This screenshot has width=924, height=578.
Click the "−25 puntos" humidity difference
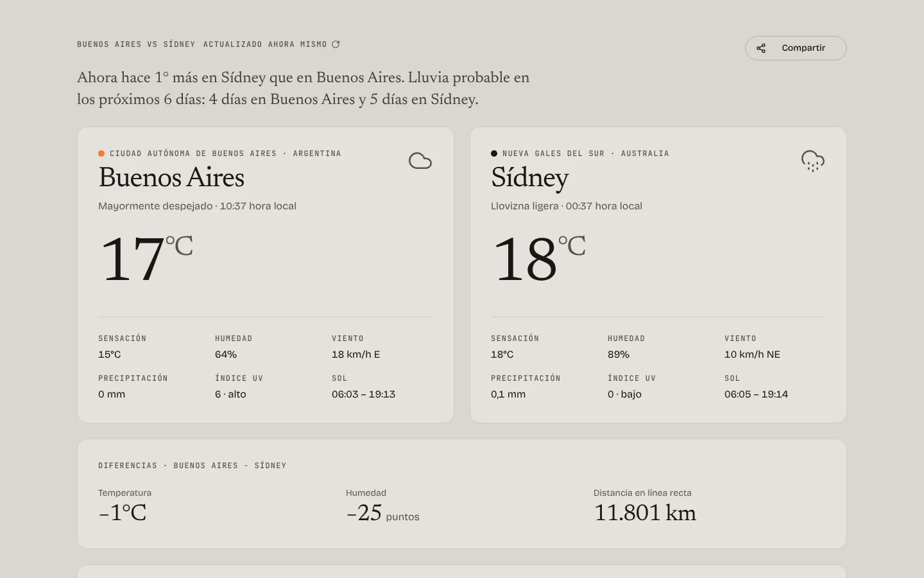tap(383, 513)
